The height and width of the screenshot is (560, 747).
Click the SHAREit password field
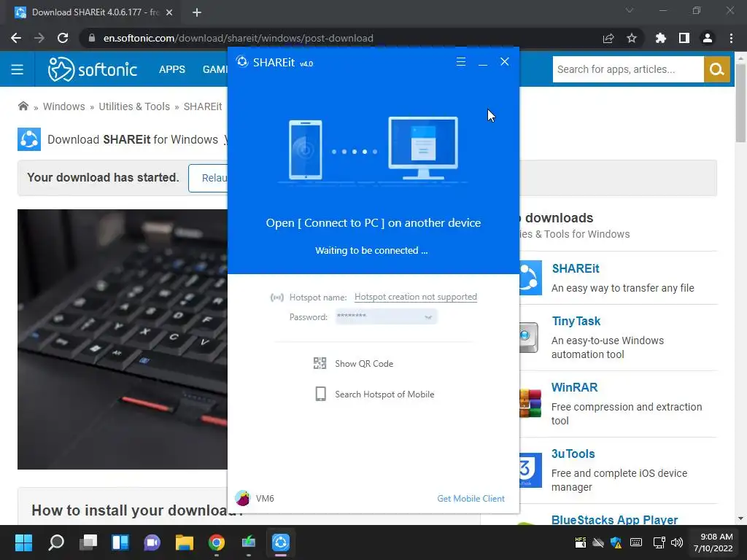click(386, 316)
